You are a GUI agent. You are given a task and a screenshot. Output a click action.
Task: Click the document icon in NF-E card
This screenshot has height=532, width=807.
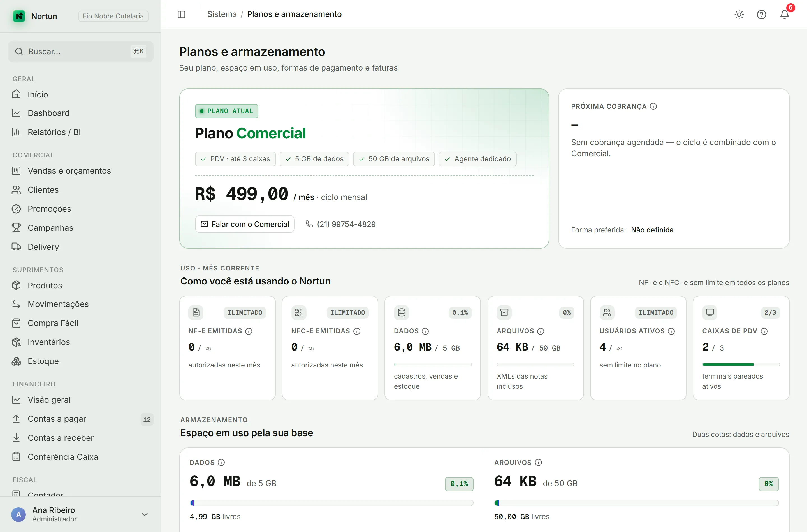coord(196,312)
